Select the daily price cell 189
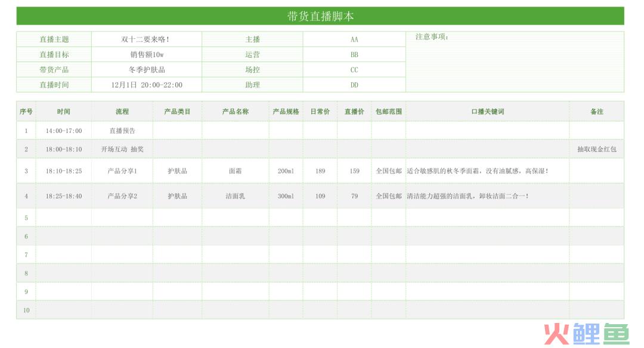This screenshot has height=348, width=644. [x=320, y=170]
